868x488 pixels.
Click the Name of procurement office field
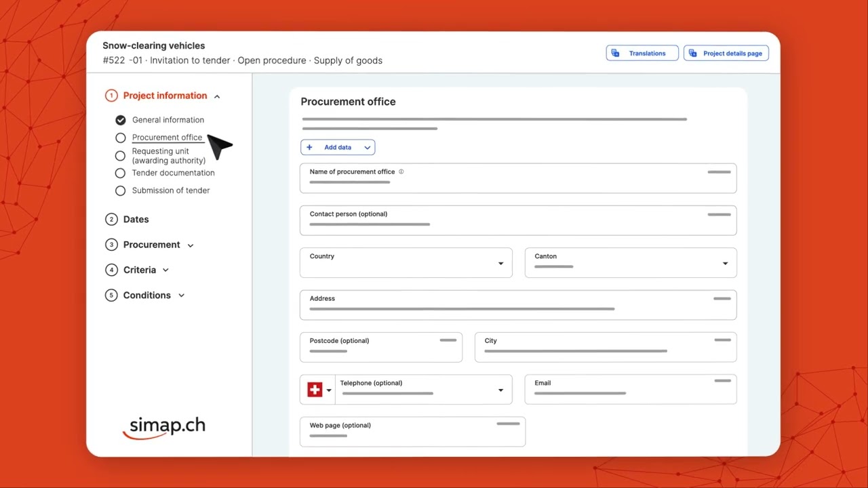click(x=518, y=178)
